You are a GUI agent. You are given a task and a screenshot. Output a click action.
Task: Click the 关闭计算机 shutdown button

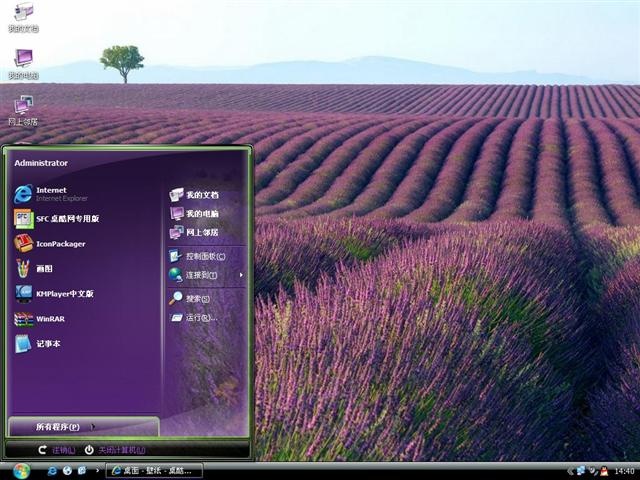115,450
